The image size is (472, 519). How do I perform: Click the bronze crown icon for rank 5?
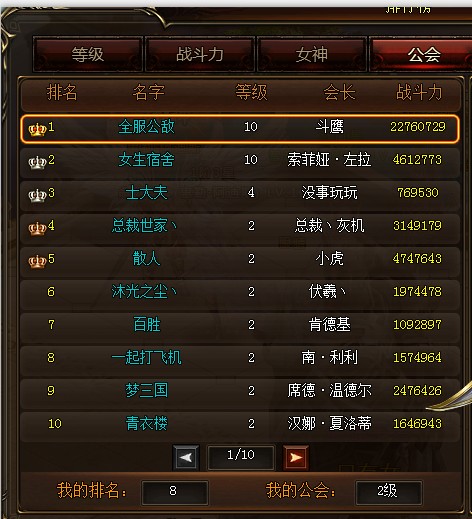coord(37,262)
